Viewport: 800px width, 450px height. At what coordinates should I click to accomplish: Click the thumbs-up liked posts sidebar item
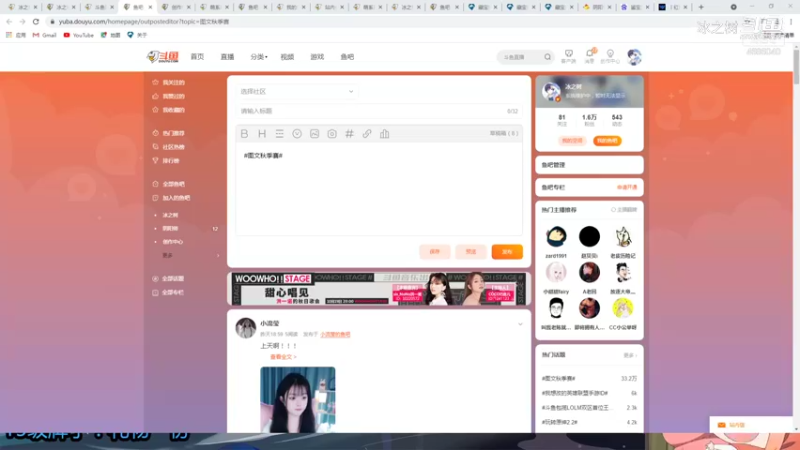168,96
